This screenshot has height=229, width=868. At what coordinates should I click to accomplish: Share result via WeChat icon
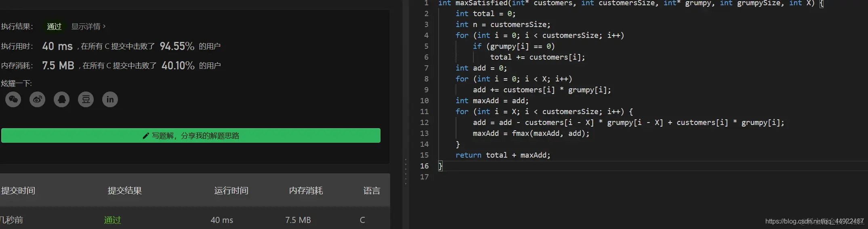13,99
